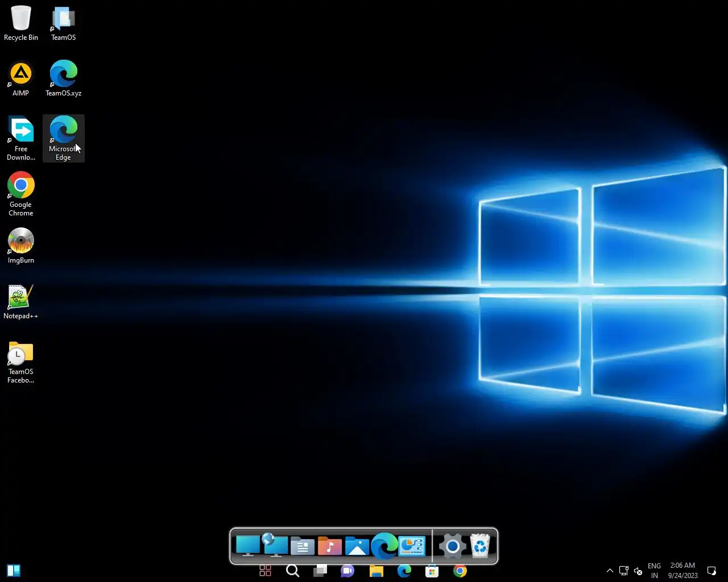728x582 pixels.
Task: Open the Meet Now chat icon on taskbar
Action: coord(348,571)
